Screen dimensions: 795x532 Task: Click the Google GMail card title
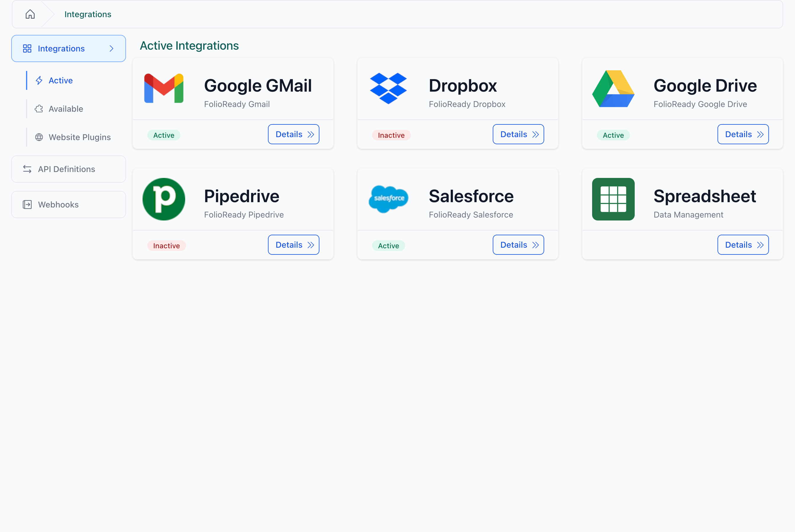click(x=258, y=85)
